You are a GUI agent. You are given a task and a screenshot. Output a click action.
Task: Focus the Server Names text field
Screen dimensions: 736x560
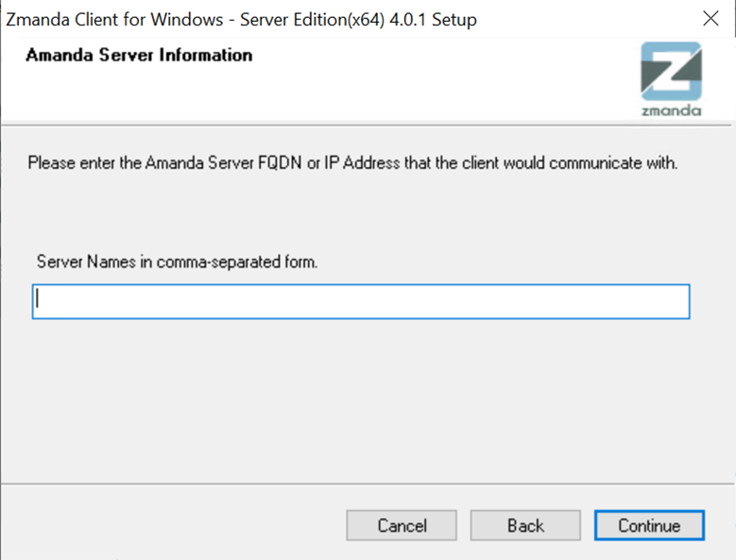361,301
